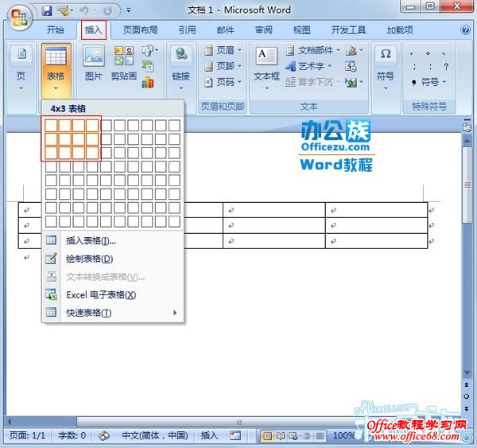Switch to the 页面布局 tab

(141, 30)
